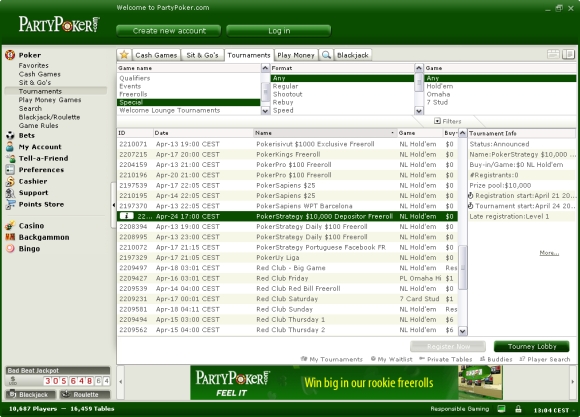Click Create new account button

tap(169, 31)
